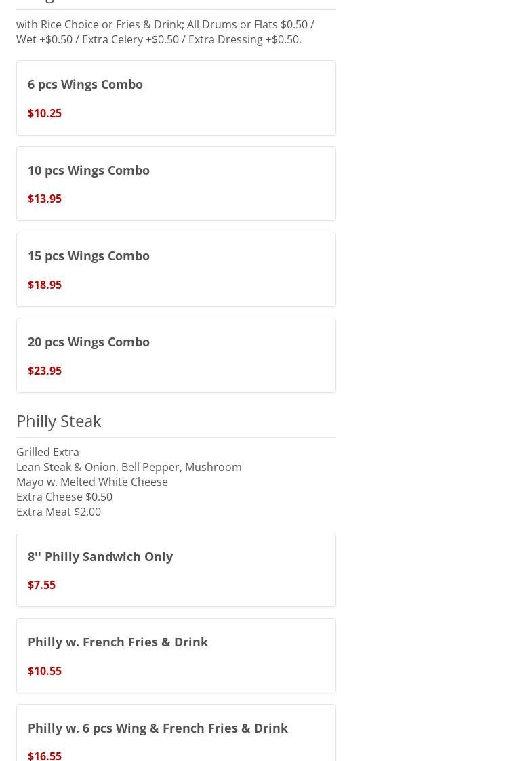Open the 6 pcs Wings Combo item
The height and width of the screenshot is (761, 532).
pyautogui.click(x=85, y=84)
